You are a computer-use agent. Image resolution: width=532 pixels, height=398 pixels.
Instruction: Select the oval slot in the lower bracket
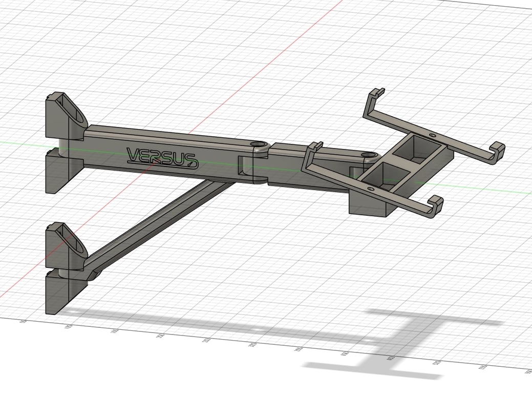[74, 241]
